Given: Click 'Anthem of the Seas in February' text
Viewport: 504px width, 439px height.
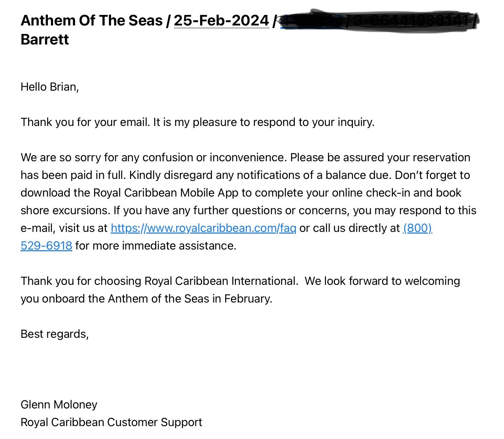Looking at the screenshot, I should point(190,299).
